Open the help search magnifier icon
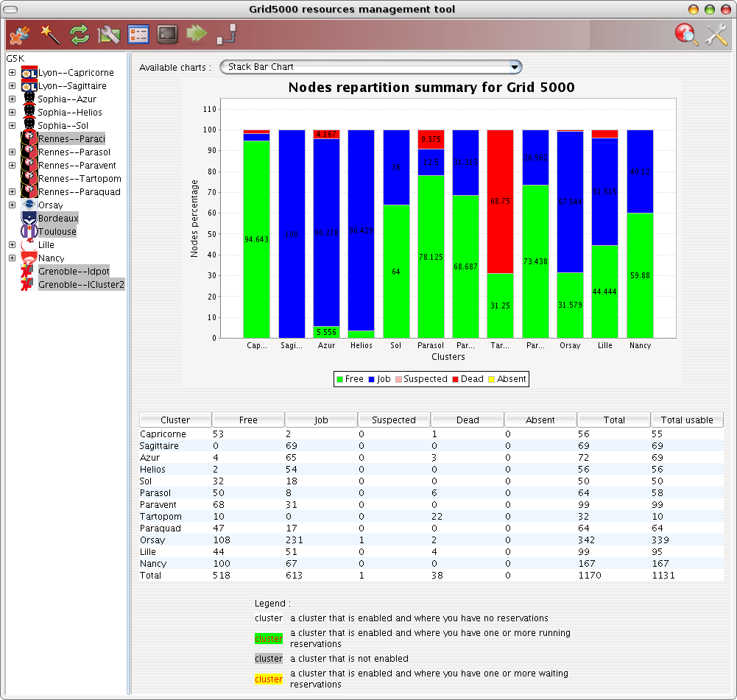The image size is (737, 700). pos(687,35)
